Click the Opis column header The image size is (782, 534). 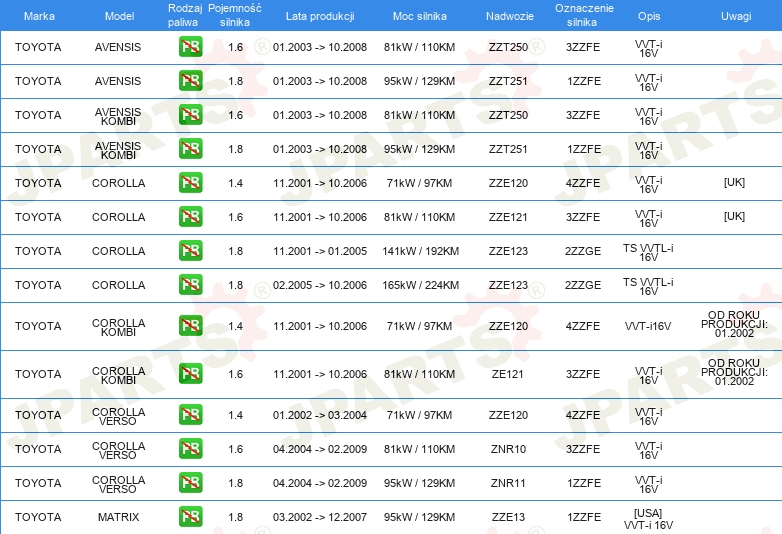649,16
